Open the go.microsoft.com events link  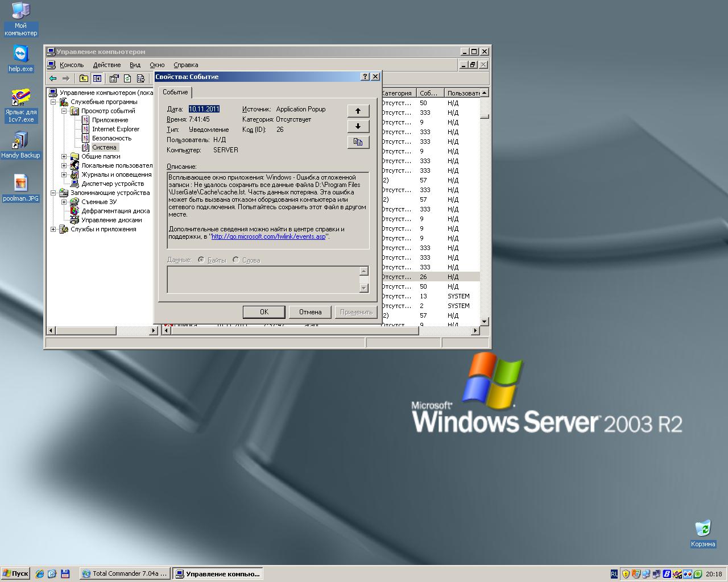[268, 237]
